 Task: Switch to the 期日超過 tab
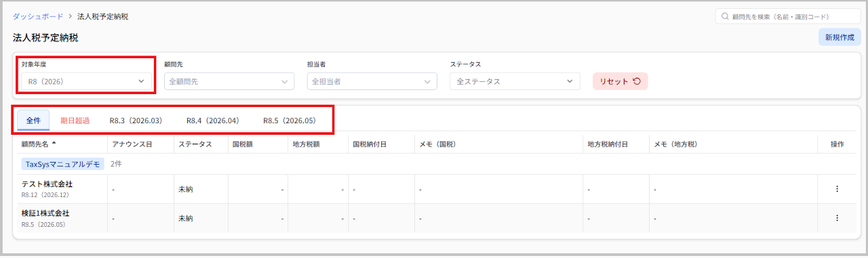[x=75, y=121]
